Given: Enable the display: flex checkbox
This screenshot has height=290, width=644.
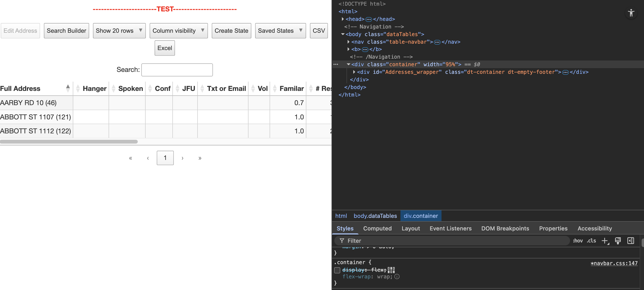Looking at the screenshot, I should 337,270.
